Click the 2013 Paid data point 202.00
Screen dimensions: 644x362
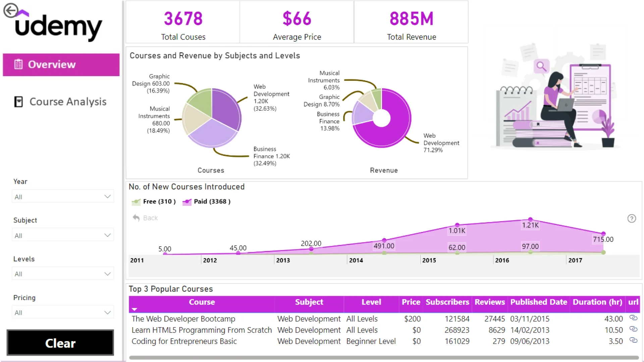point(311,249)
